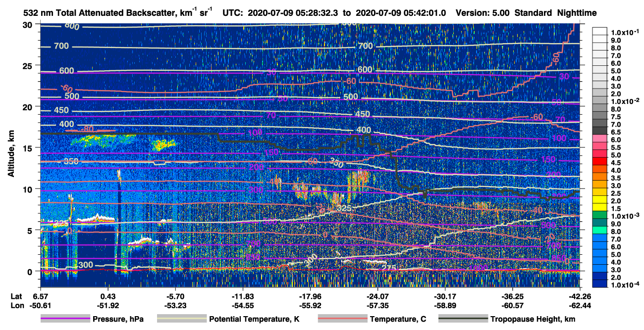Click the longitude value -62.44
The image size is (644, 330).
click(579, 305)
